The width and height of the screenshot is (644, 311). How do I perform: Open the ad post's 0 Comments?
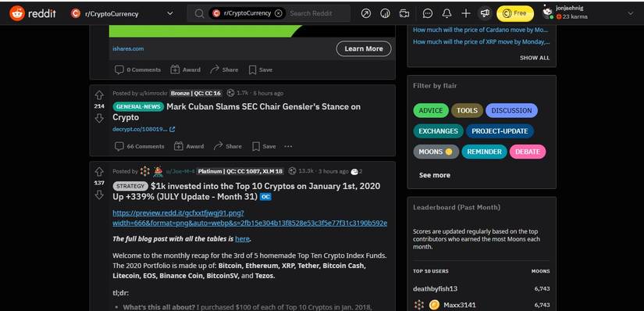point(137,70)
